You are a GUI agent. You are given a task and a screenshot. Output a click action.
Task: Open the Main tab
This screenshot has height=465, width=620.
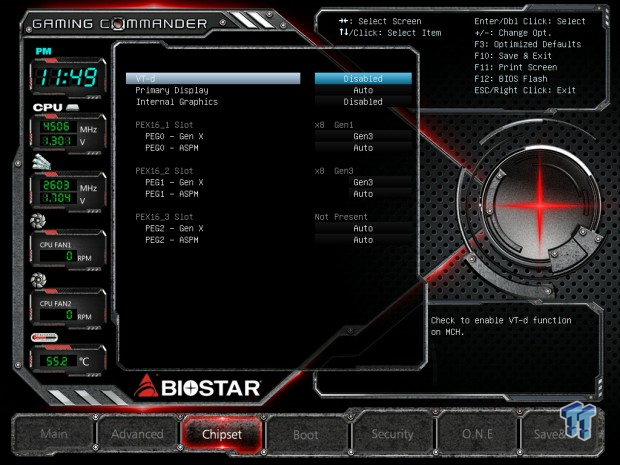[x=54, y=434]
